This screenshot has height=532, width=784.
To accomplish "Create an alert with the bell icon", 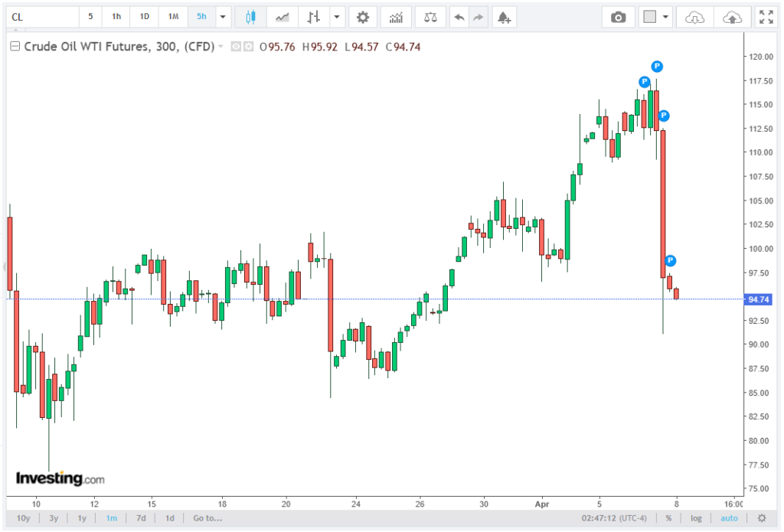I will coord(502,17).
